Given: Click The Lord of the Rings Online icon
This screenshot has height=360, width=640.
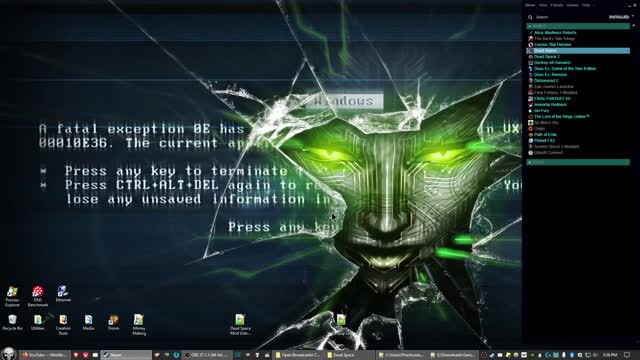Looking at the screenshot, I should coord(531,116).
